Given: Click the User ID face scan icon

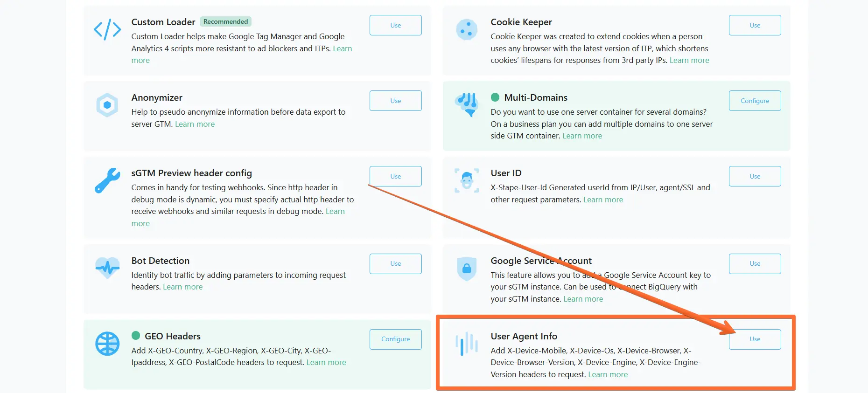Looking at the screenshot, I should tap(467, 180).
